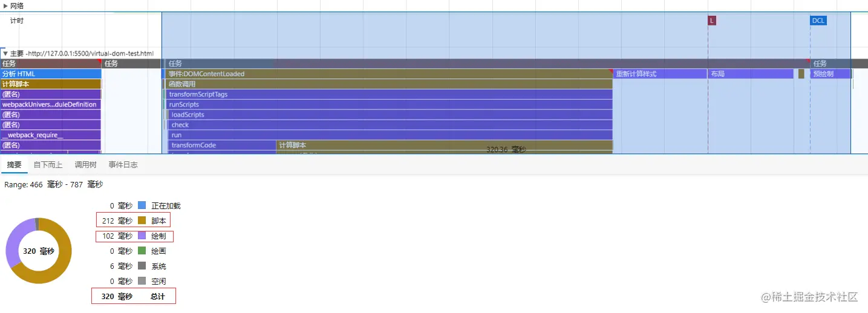The height and width of the screenshot is (313, 868).
Task: Click the 空闲 idle legend label
Action: [x=158, y=281]
